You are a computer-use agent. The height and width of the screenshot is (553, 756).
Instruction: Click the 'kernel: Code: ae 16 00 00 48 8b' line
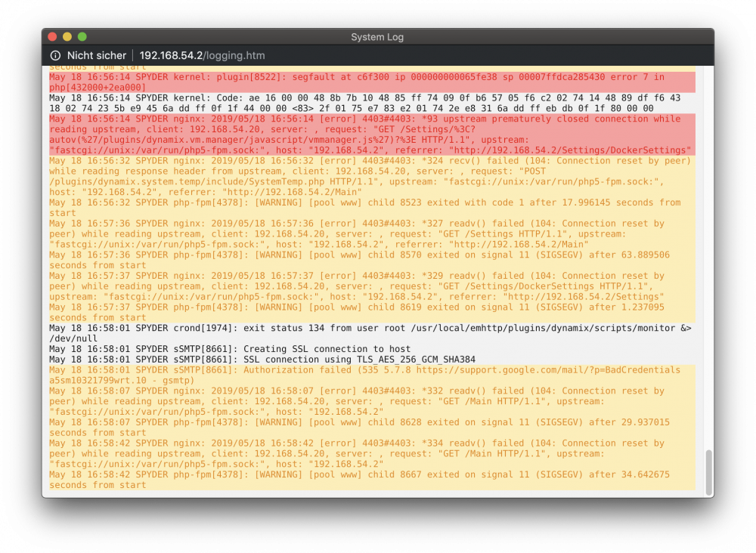point(372,103)
